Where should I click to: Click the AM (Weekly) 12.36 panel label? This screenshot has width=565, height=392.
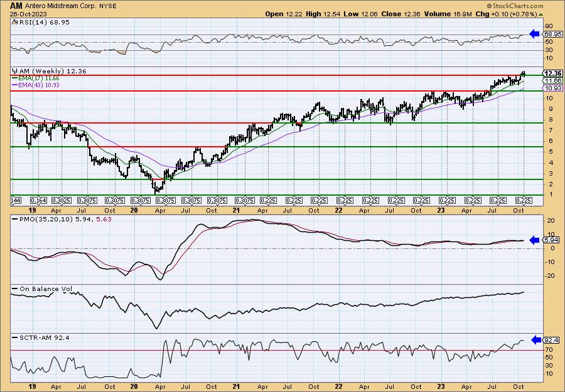52,71
